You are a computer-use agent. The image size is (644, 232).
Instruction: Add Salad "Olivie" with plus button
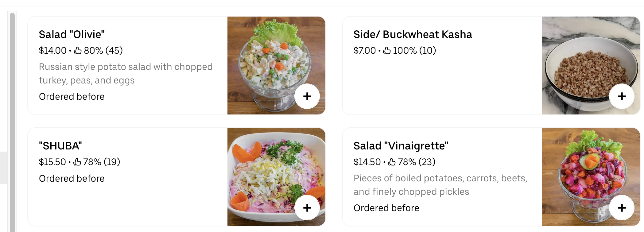click(x=307, y=96)
